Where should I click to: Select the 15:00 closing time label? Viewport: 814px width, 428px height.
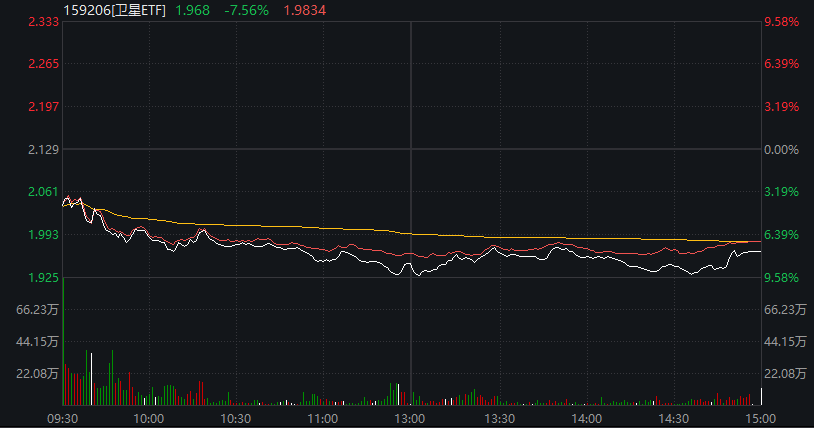click(760, 418)
